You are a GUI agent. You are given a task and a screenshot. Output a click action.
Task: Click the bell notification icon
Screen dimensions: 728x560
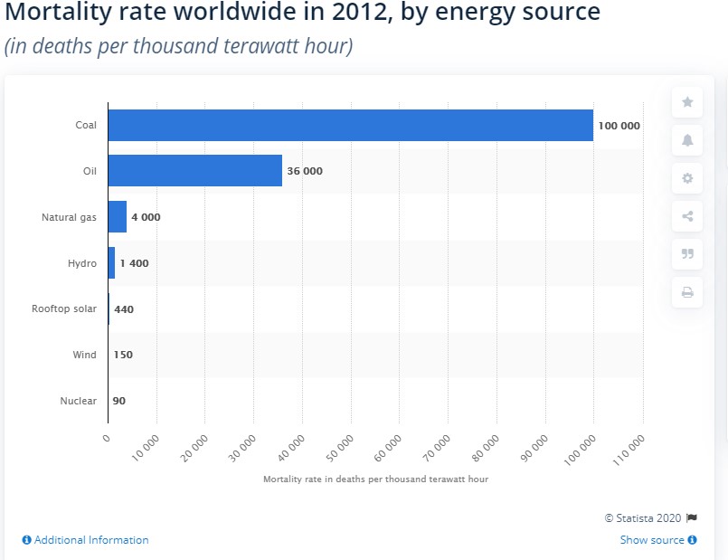(687, 140)
